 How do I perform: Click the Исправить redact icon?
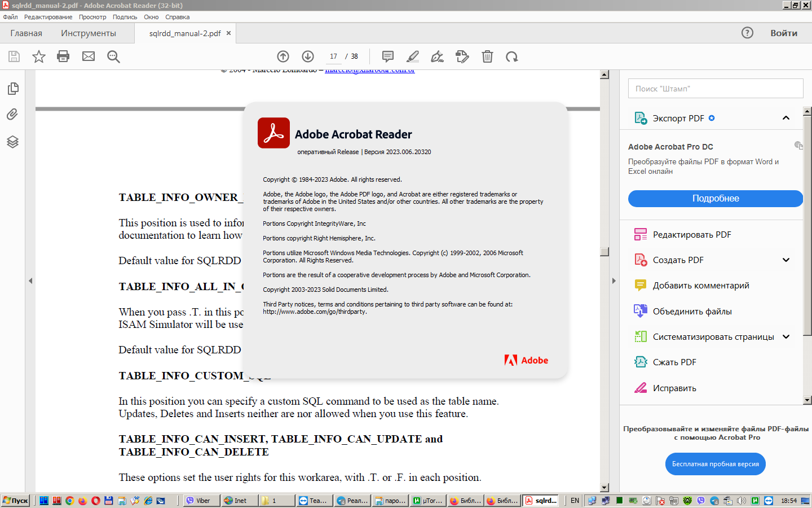(x=641, y=388)
